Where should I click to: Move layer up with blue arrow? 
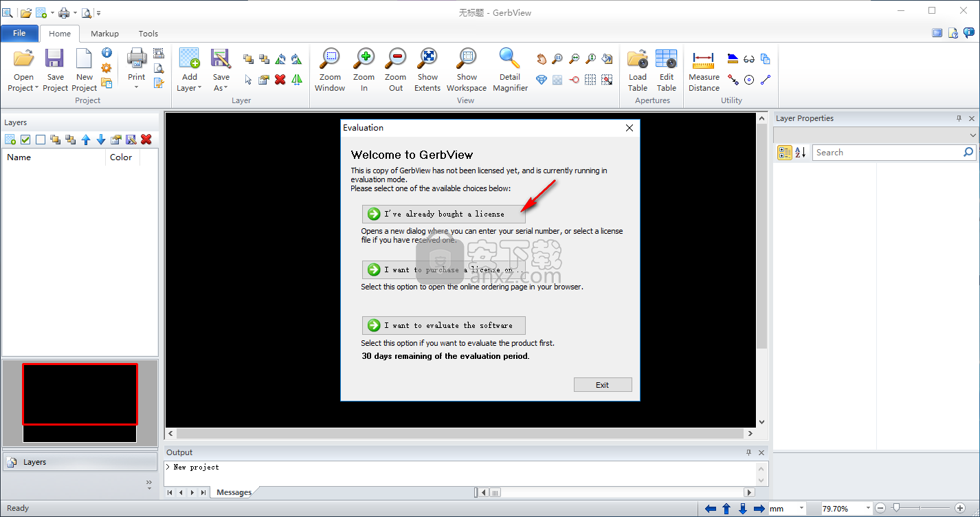tap(86, 140)
